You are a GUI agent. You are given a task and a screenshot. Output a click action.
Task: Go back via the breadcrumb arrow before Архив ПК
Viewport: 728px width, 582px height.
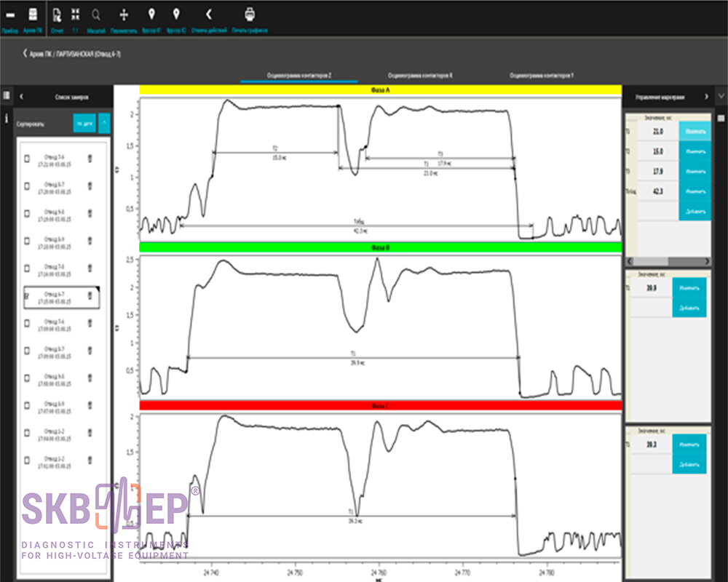coord(25,53)
